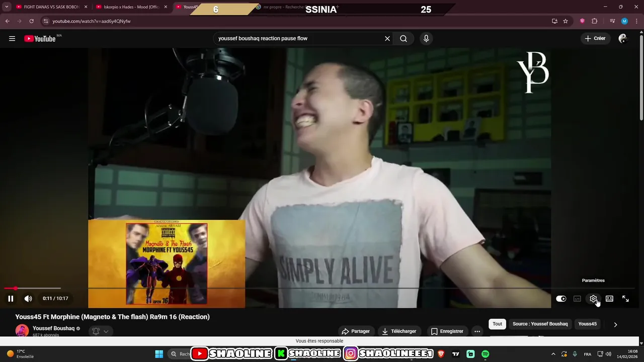Switch the player to theater mode
This screenshot has width=644, height=362.
pyautogui.click(x=609, y=299)
